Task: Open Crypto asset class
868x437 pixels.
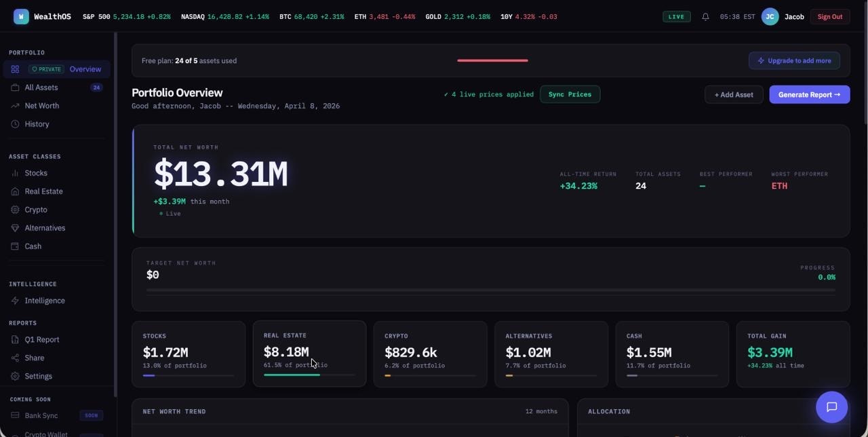Action: tap(57, 210)
